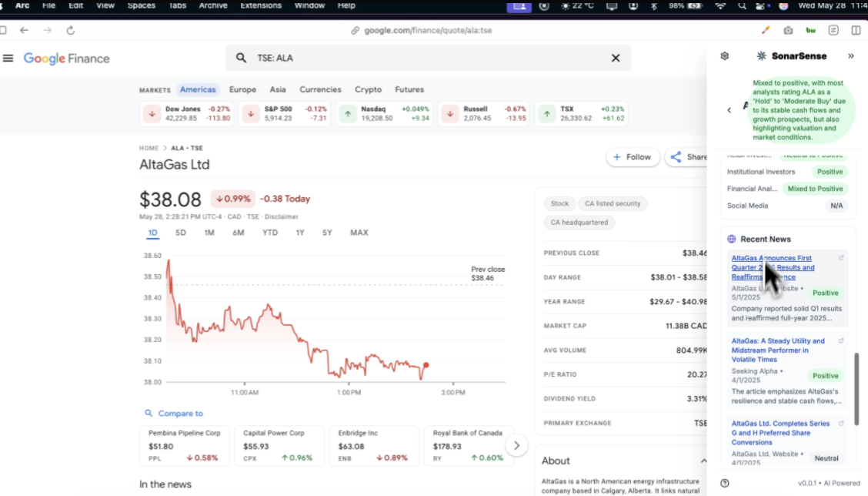Viewport: 868px width, 496px height.
Task: Click the pencil icon in browser toolbar
Action: coord(766,31)
